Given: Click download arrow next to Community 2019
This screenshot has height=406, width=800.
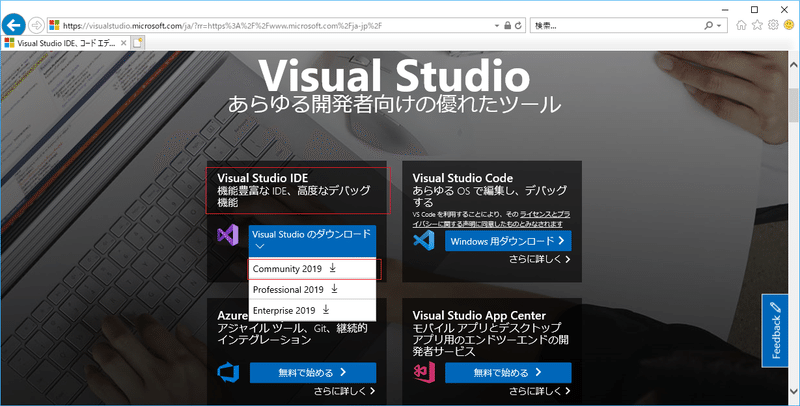Looking at the screenshot, I should [x=333, y=268].
